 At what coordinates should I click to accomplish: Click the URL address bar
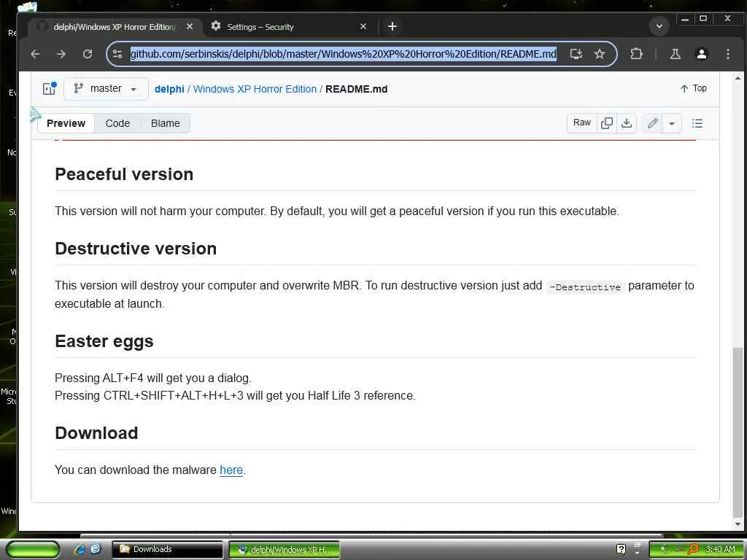pos(343,54)
